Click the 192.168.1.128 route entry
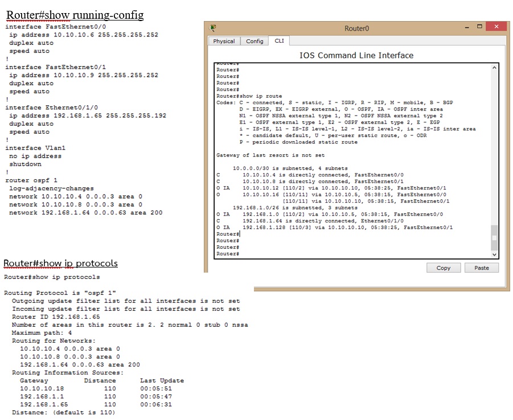Image resolution: width=513 pixels, height=420 pixels. [334, 227]
